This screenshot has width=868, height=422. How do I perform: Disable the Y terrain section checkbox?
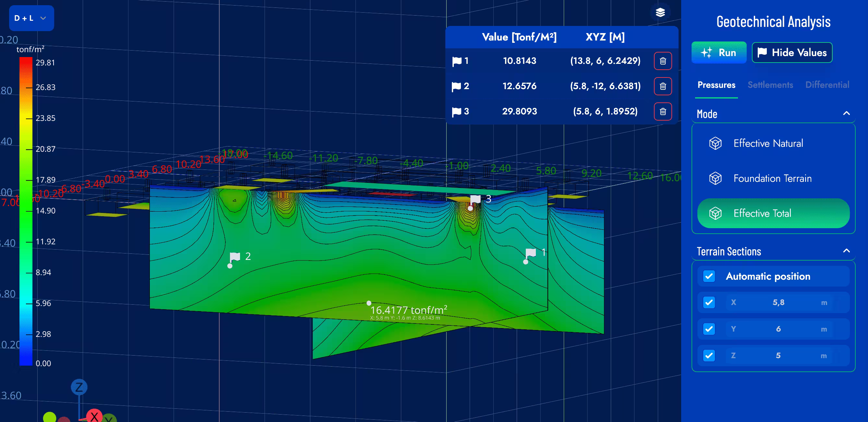click(x=709, y=329)
